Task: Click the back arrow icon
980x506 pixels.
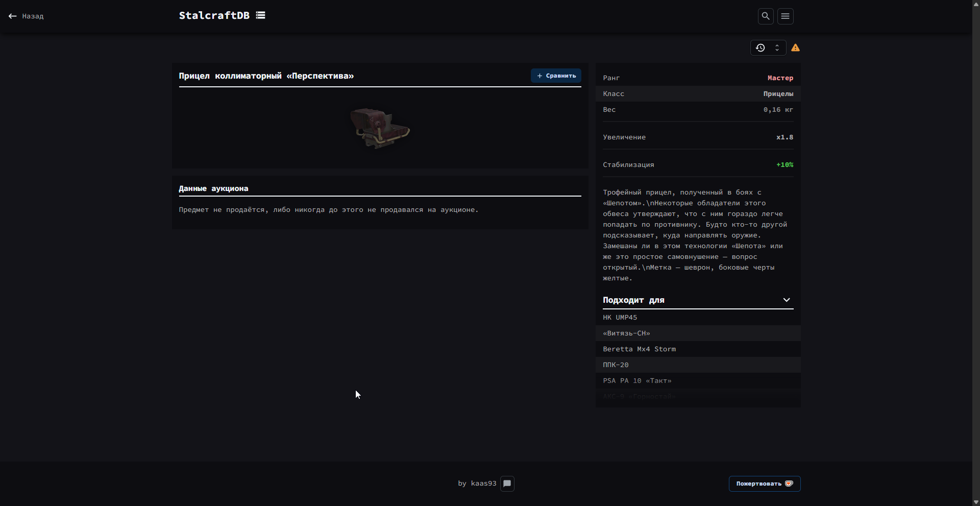Action: coord(13,16)
